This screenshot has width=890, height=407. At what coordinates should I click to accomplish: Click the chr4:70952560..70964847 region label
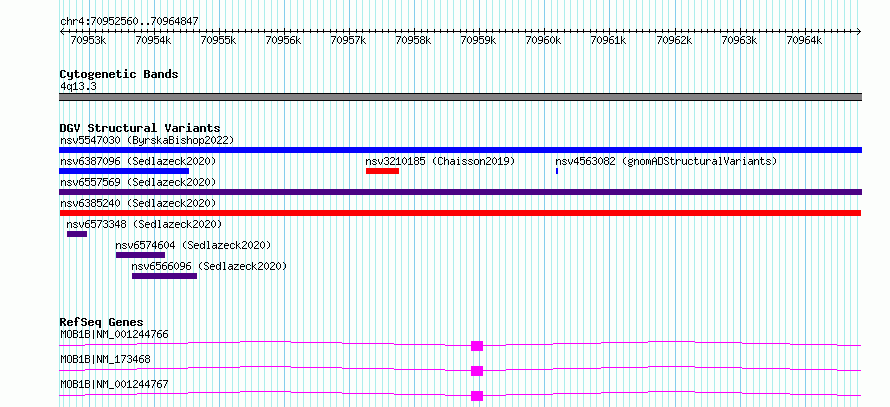129,22
